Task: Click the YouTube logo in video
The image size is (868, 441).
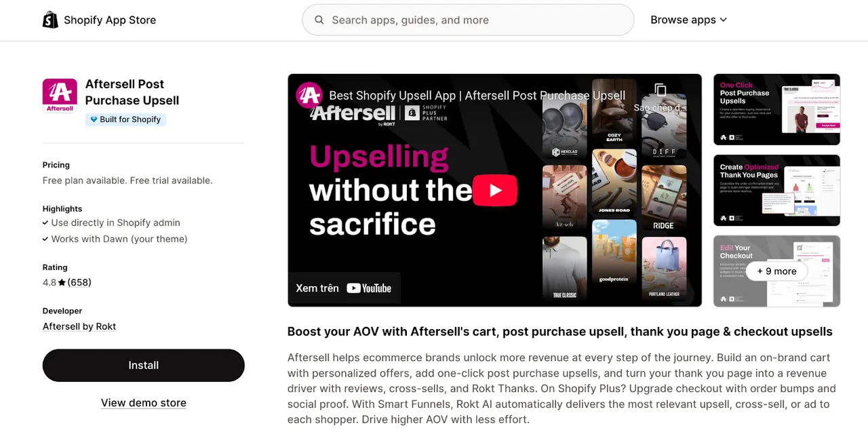Action: point(369,288)
